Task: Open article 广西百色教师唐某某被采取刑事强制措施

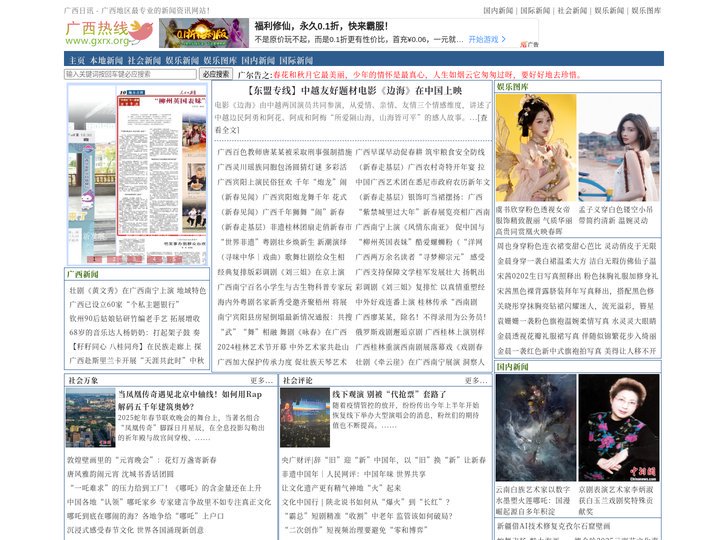Action: (285, 152)
